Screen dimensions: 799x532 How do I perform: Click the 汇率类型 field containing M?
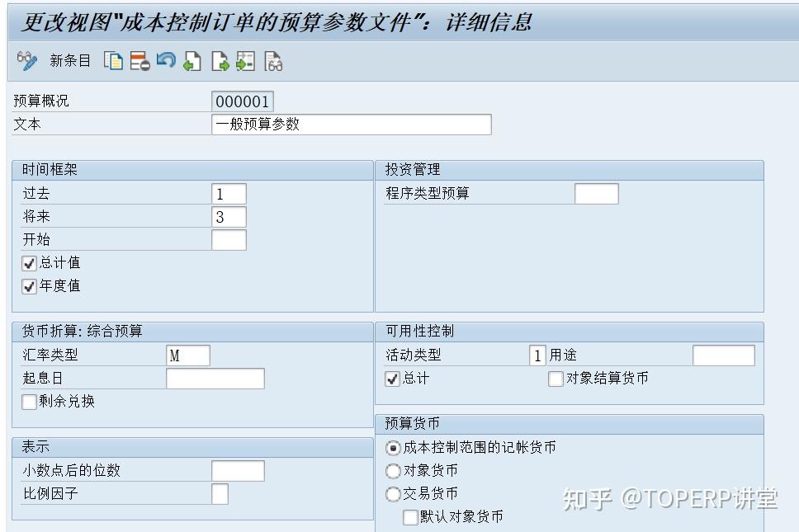pyautogui.click(x=188, y=355)
